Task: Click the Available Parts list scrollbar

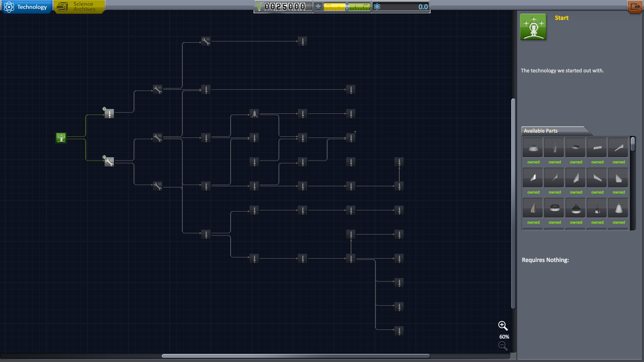Action: point(633,144)
